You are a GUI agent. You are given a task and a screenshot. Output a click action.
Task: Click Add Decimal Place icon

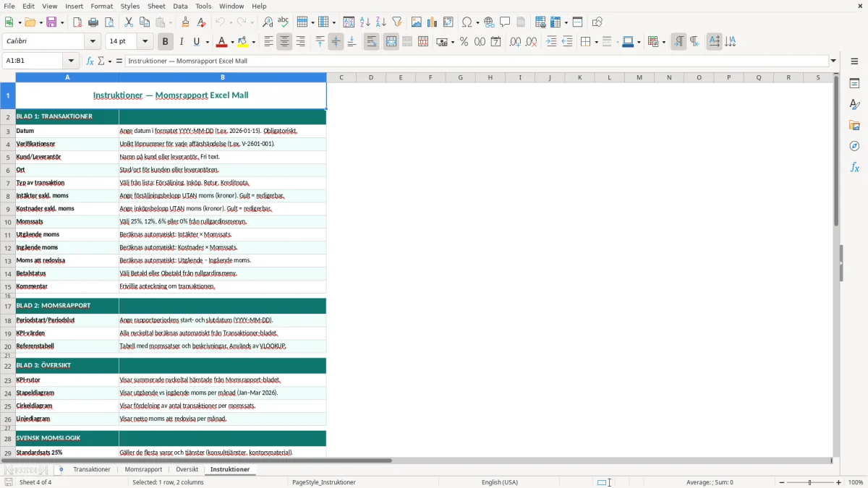pos(515,42)
